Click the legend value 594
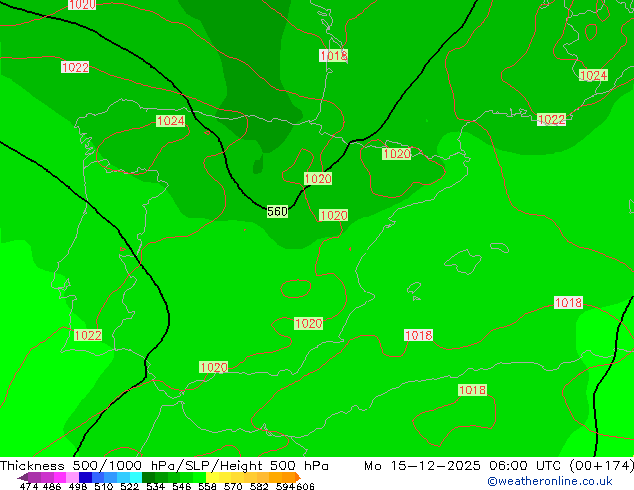Viewport: 634px width, 490px height. coord(285,486)
